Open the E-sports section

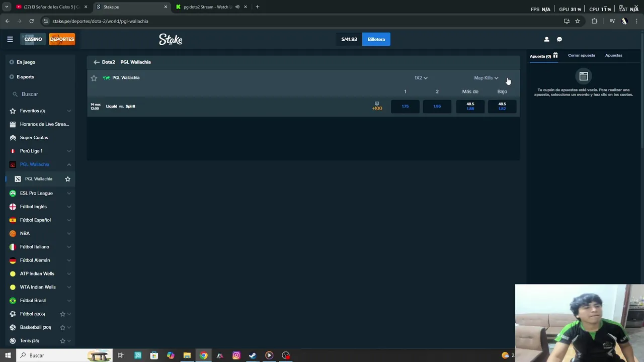pos(25,77)
